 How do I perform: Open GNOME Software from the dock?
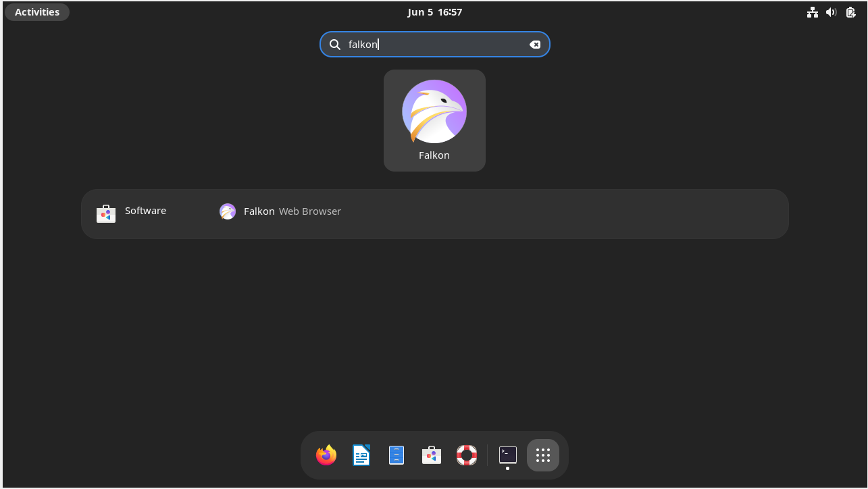(431, 455)
